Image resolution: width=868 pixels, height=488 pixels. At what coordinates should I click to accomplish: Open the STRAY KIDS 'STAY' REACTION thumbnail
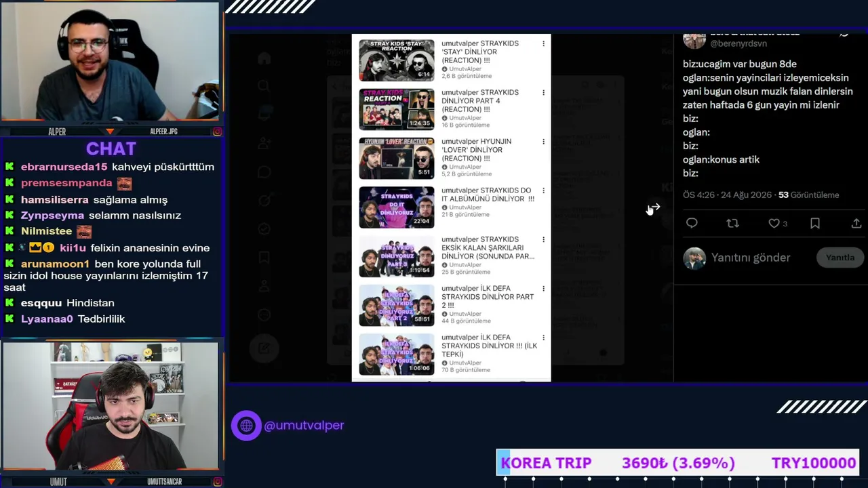tap(397, 60)
